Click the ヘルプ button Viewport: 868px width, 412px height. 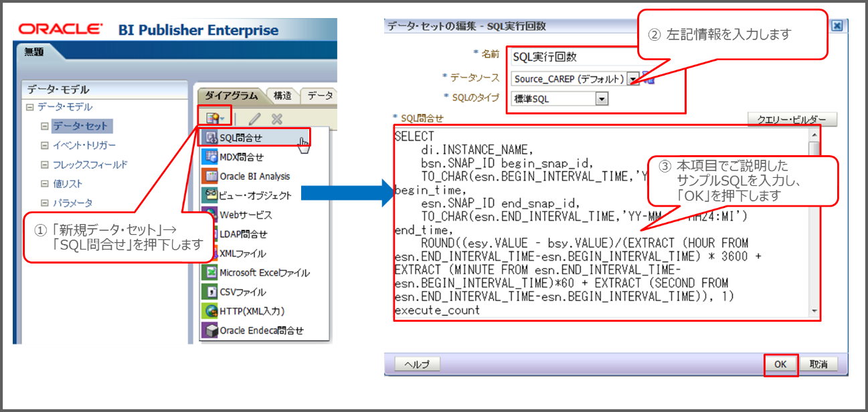417,365
